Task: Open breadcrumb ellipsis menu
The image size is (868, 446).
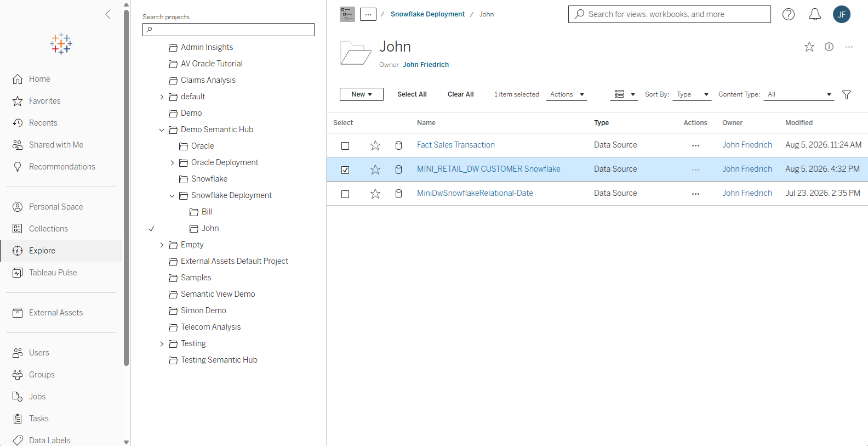Action: 368,14
